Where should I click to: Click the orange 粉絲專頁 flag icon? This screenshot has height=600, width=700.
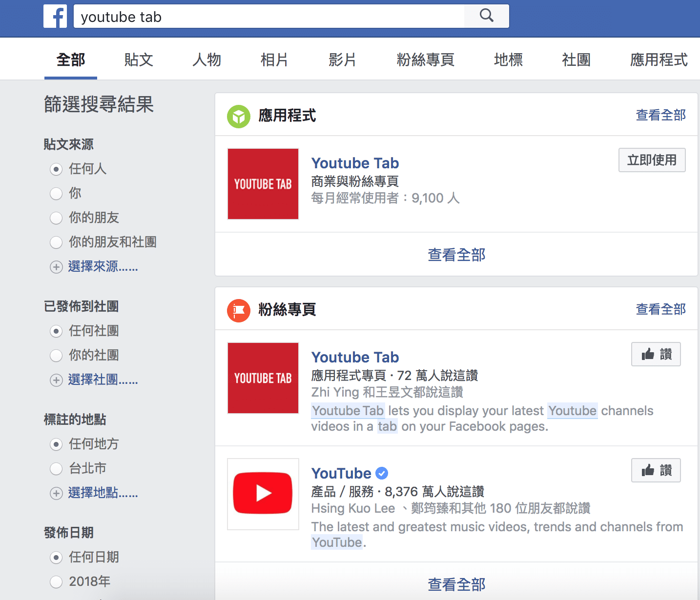[239, 311]
